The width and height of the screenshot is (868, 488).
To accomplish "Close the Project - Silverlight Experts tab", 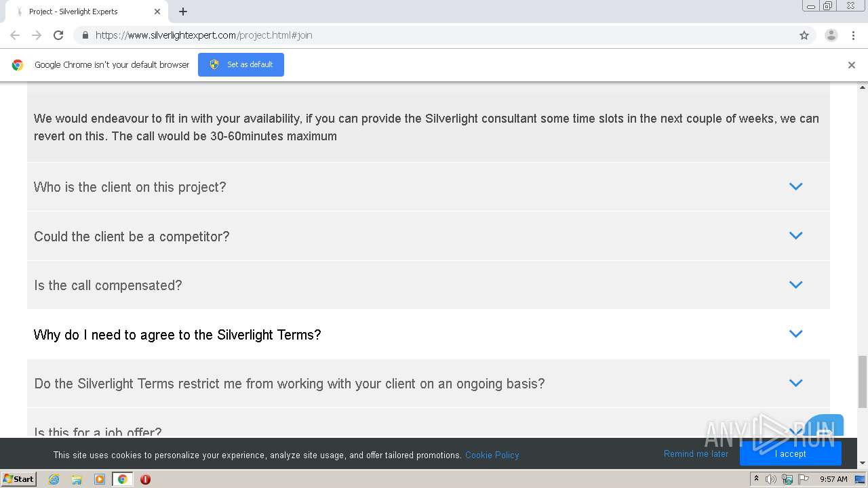I will click(157, 12).
